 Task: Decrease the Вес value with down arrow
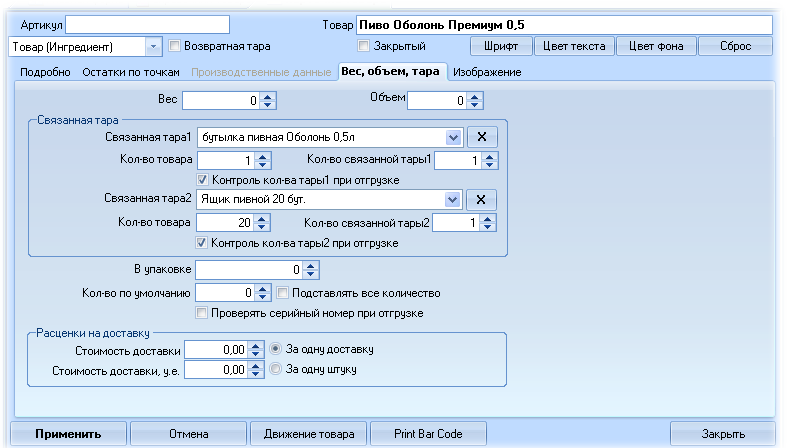click(268, 105)
